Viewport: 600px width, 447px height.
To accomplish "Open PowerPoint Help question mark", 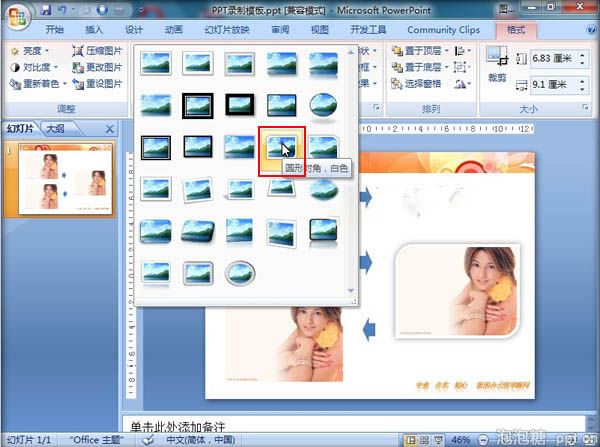I will (591, 30).
